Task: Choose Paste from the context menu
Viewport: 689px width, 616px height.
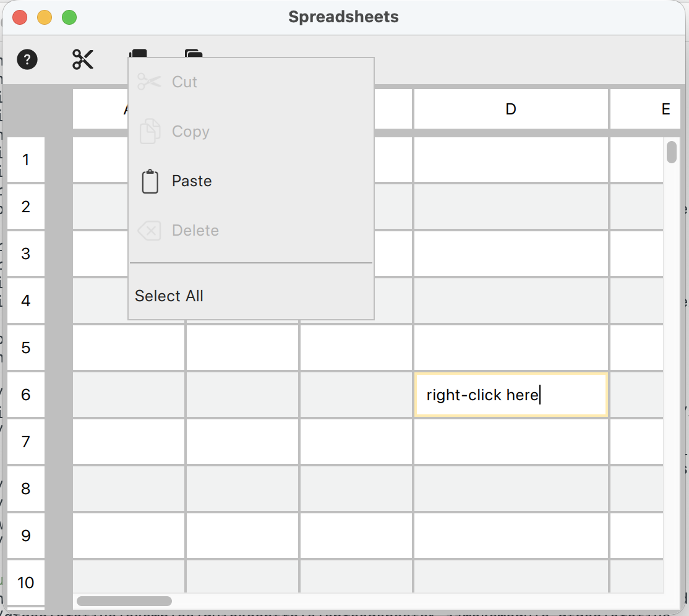Action: [192, 181]
